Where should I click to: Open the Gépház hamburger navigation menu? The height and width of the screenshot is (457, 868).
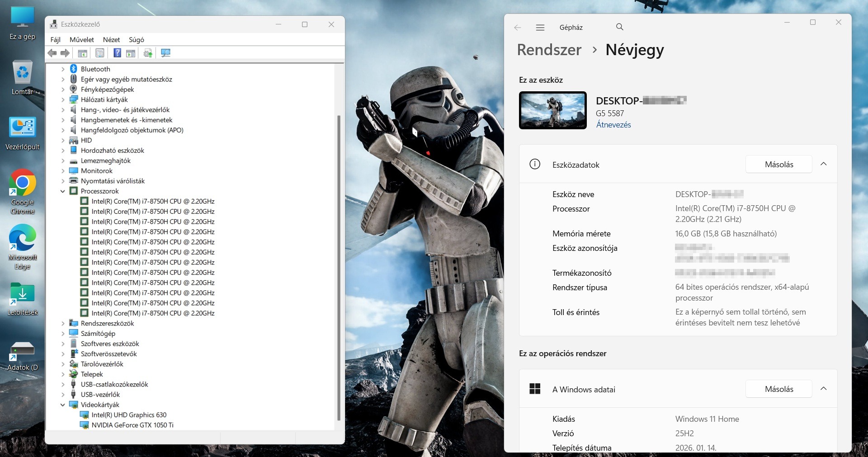click(x=540, y=28)
